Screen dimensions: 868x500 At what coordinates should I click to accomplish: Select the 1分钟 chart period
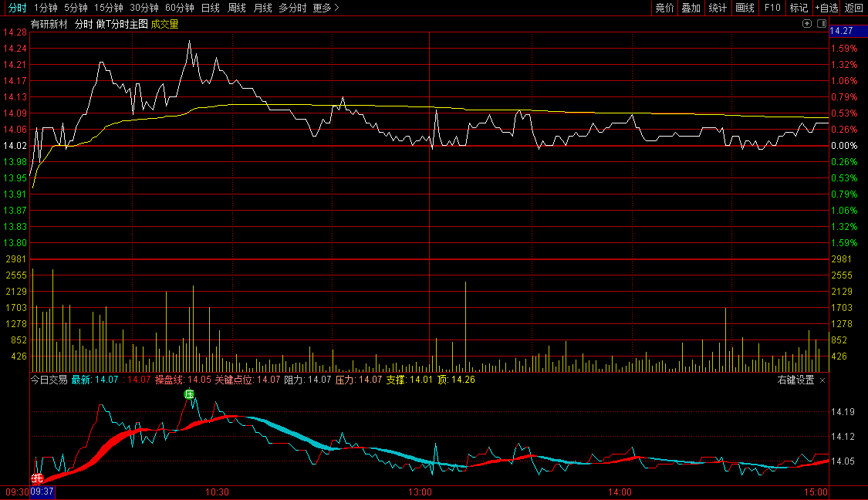[x=46, y=8]
